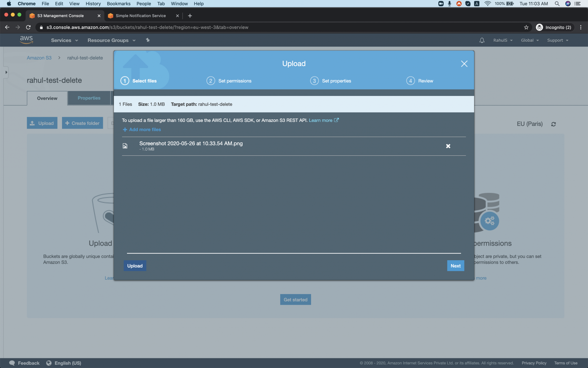588x368 pixels.
Task: Bookmark this page using the star icon
Action: click(x=526, y=27)
